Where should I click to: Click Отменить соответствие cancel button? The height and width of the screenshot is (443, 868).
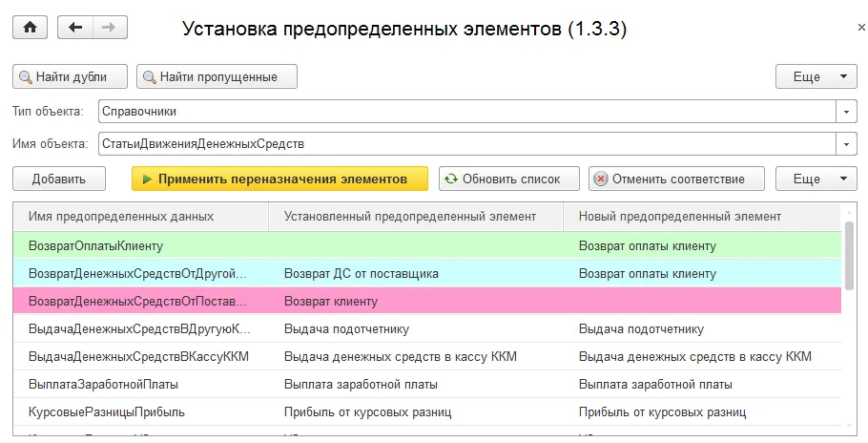click(x=678, y=179)
